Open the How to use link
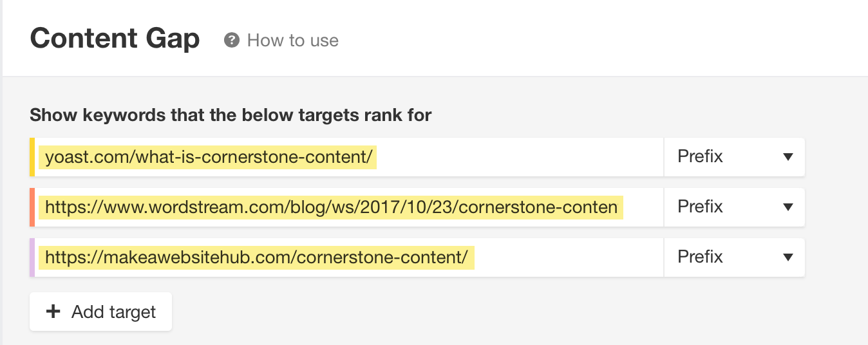The height and width of the screenshot is (345, 868). 293,41
